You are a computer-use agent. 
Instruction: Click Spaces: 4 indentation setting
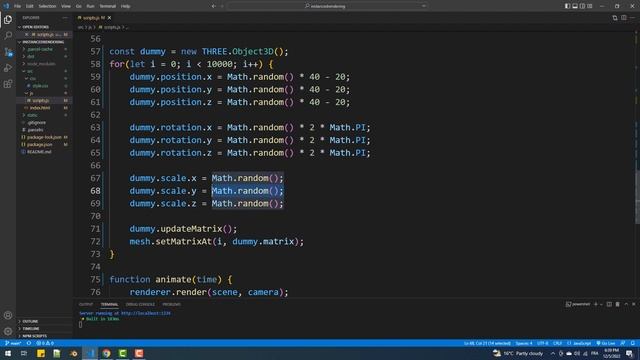click(x=524, y=343)
